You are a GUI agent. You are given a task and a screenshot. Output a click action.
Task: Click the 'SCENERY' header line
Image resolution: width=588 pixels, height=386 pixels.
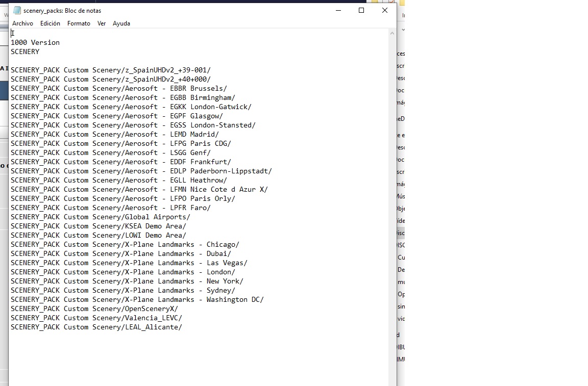[25, 52]
